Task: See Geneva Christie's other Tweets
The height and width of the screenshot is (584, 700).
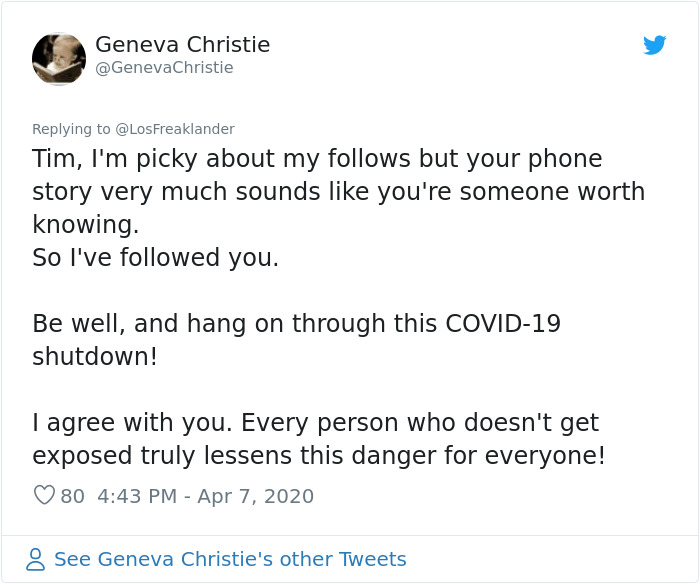Action: (230, 559)
